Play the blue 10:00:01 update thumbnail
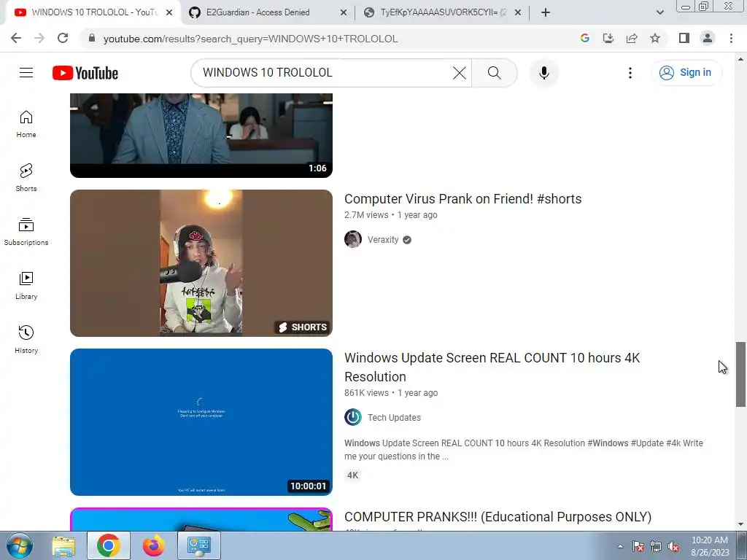Screen dimensions: 747x560 201,422
